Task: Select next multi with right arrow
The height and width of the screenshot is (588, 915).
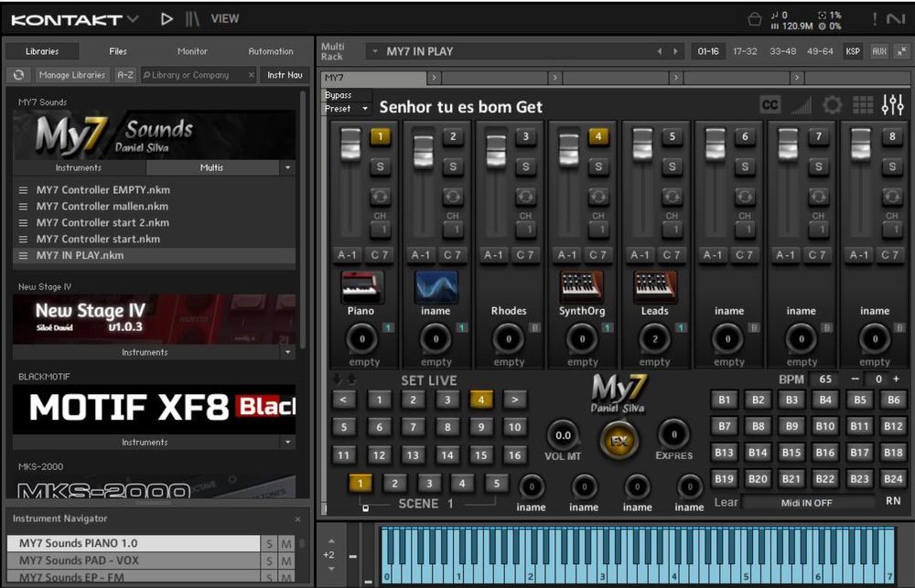Action: 676,51
